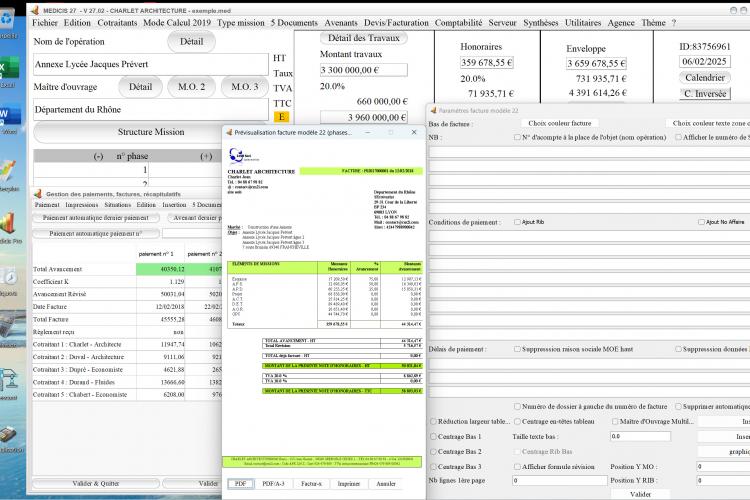Open Structure Mission
750x500 pixels.
point(151,132)
